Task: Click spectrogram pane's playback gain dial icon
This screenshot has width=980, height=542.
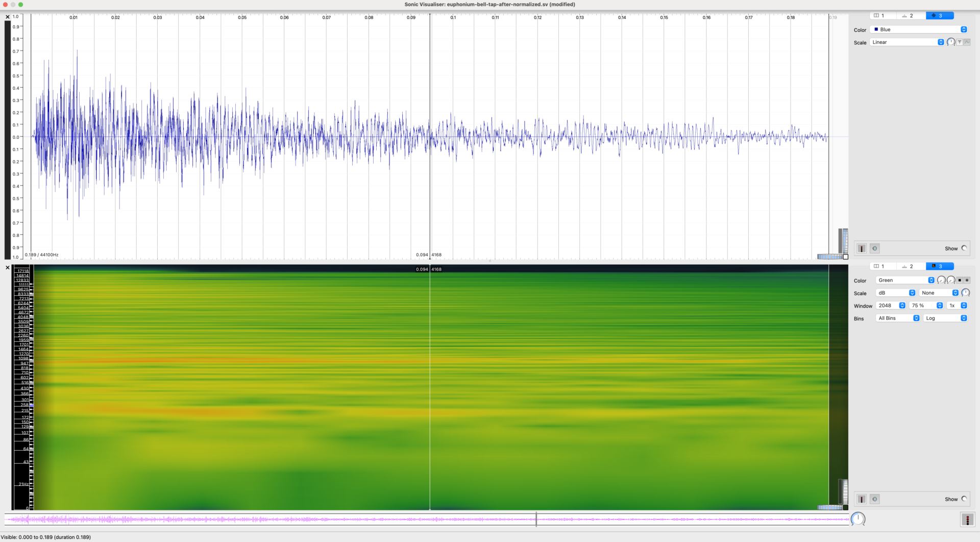Action: click(x=875, y=499)
